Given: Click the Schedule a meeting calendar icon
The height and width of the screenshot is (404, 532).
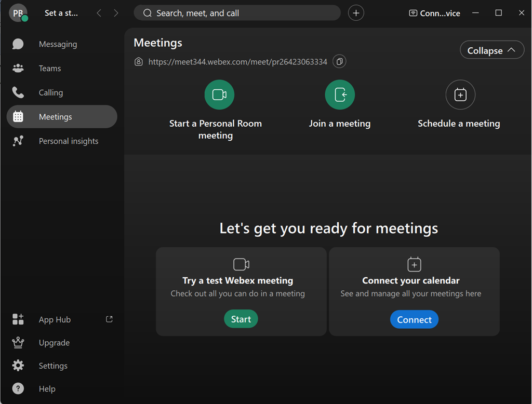Looking at the screenshot, I should [x=460, y=95].
